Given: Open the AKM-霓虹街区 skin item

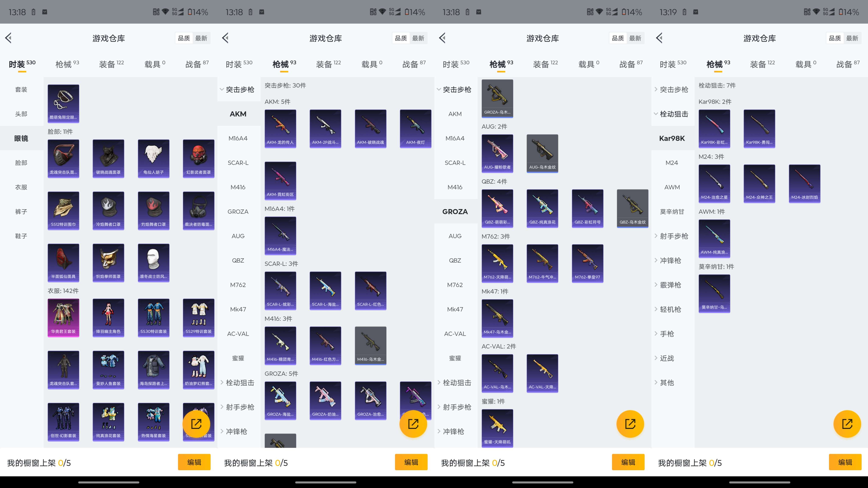Looking at the screenshot, I should 280,181.
